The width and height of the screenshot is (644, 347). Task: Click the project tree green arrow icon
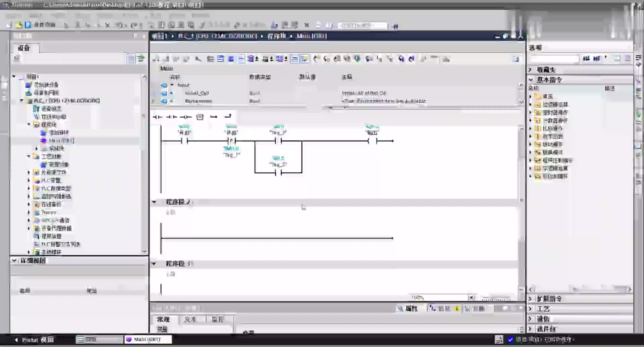(x=141, y=59)
